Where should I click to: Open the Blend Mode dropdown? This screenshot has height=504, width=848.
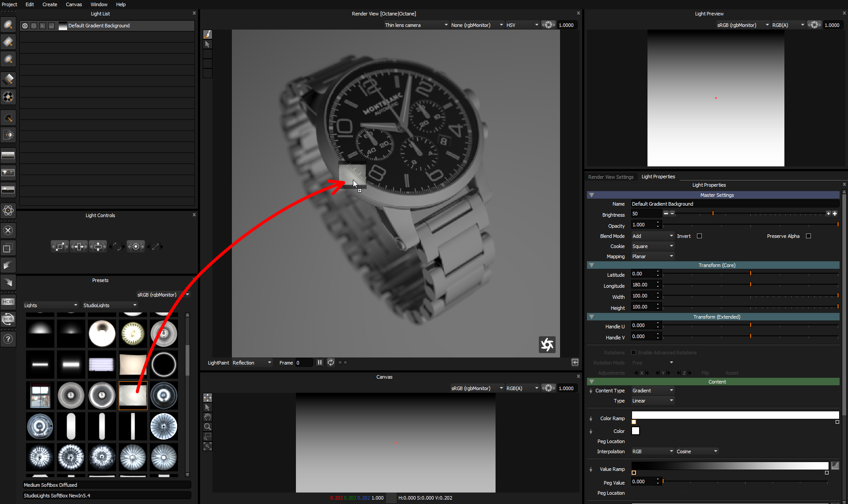pos(651,236)
